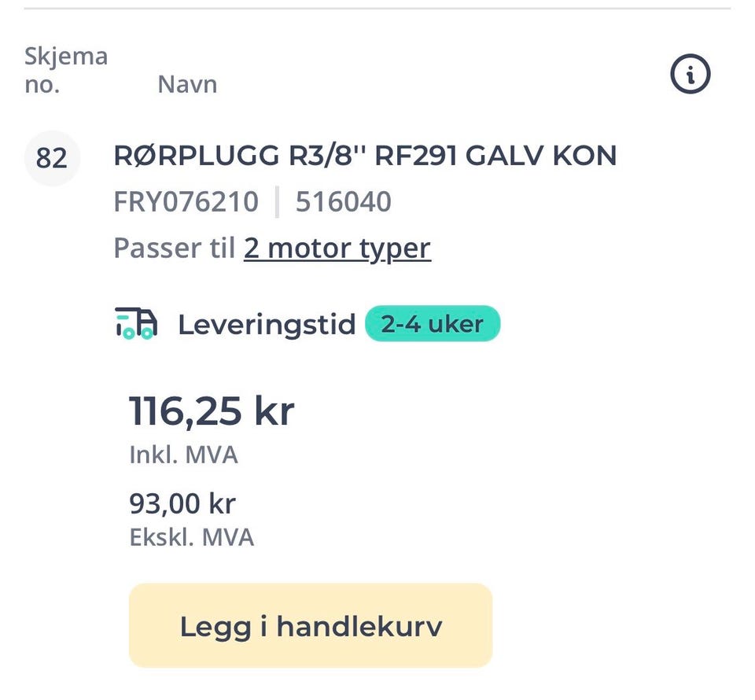This screenshot has width=755, height=700.
Task: Select the product title RØRPLUGG R3/8'' RF291 GALV KON
Action: pos(365,156)
